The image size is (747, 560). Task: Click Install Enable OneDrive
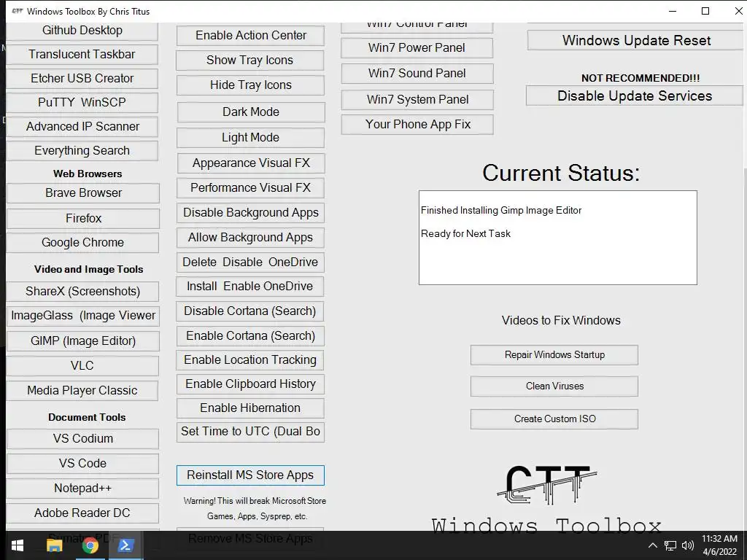pos(250,287)
